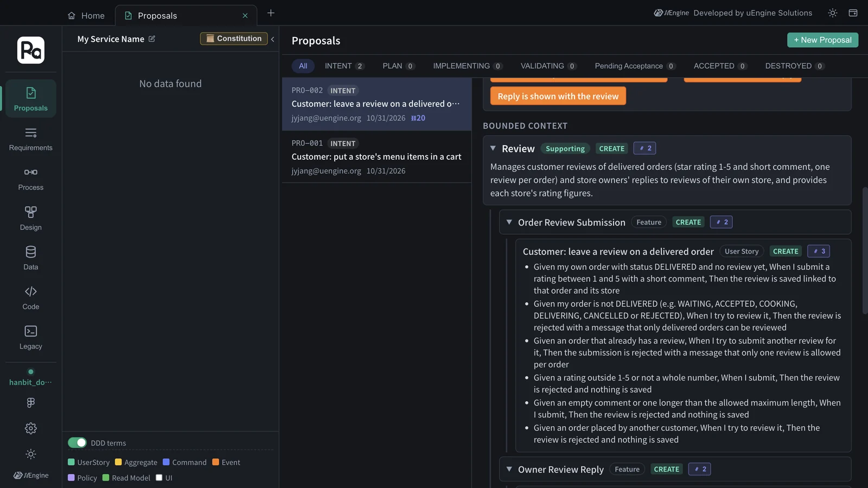Select the ACCEPTED filter tab
This screenshot has height=488, width=868.
720,66
